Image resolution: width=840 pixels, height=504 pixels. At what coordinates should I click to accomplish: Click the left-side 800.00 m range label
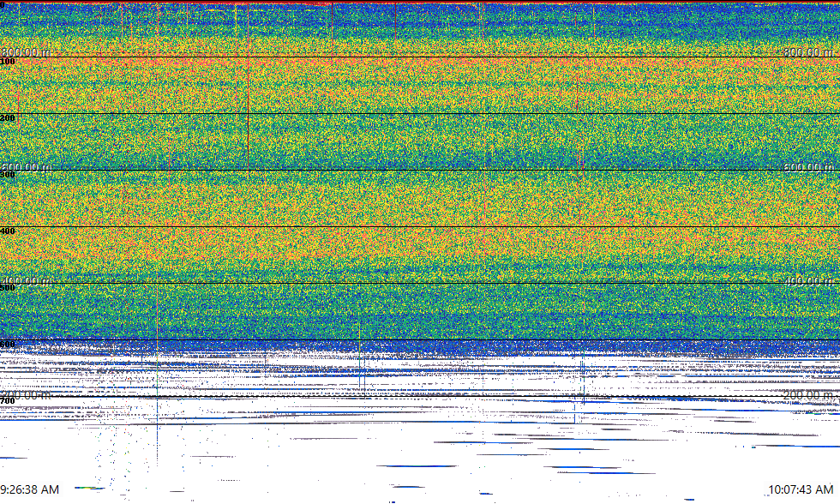(x=26, y=52)
